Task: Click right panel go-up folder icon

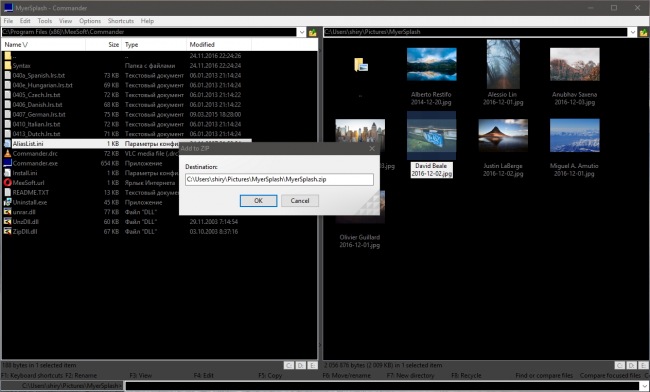Action: 643,32
